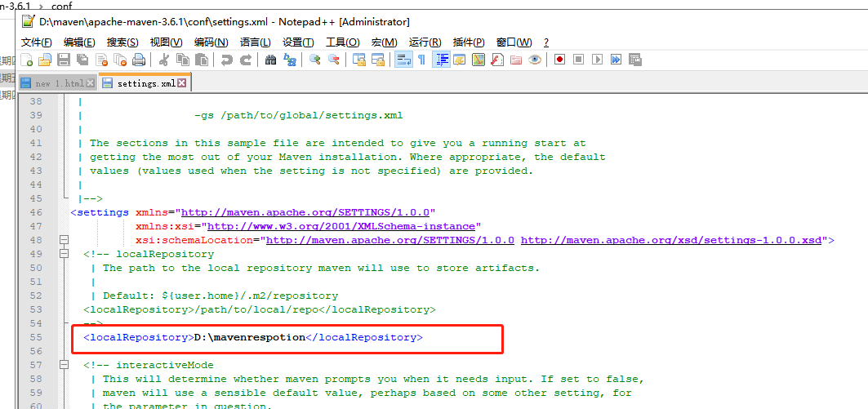Save the current file via toolbar

point(64,60)
